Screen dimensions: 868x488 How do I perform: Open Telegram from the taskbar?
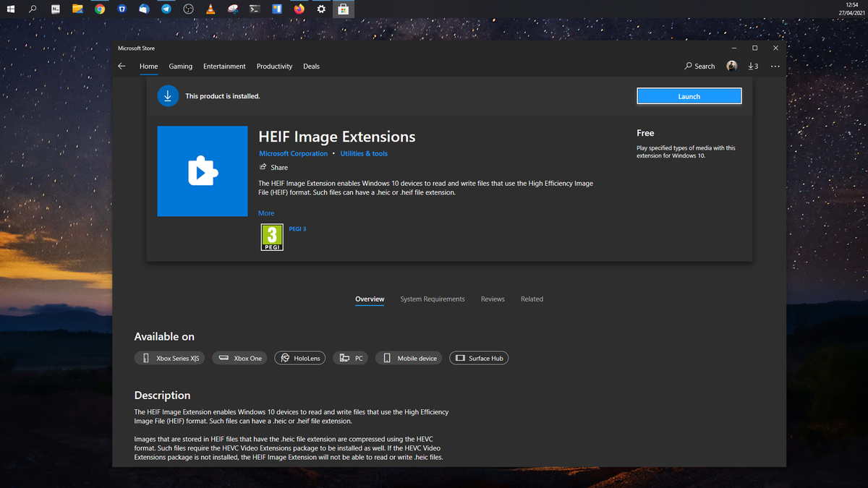point(166,9)
